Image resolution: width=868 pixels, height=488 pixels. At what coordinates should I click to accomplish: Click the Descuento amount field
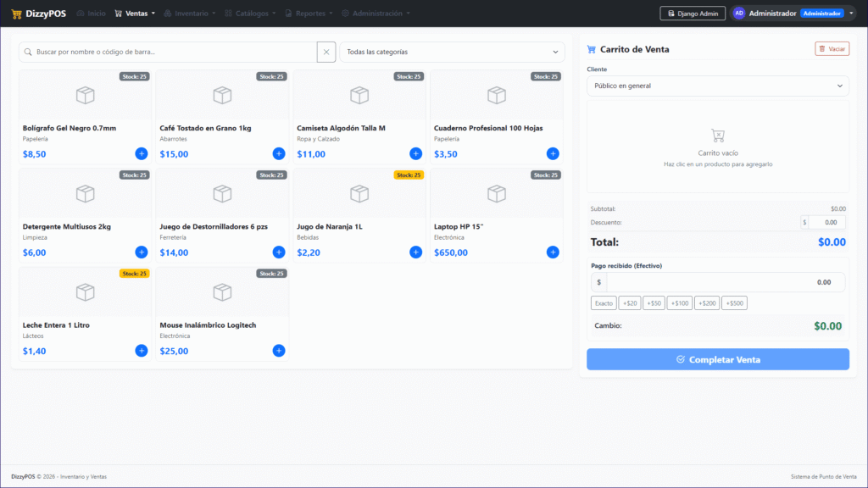pos(827,223)
